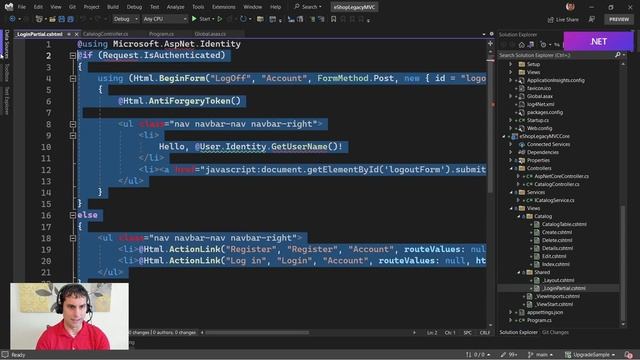Click the Open File folder icon
Screen dimensions: 640x360
point(52,19)
